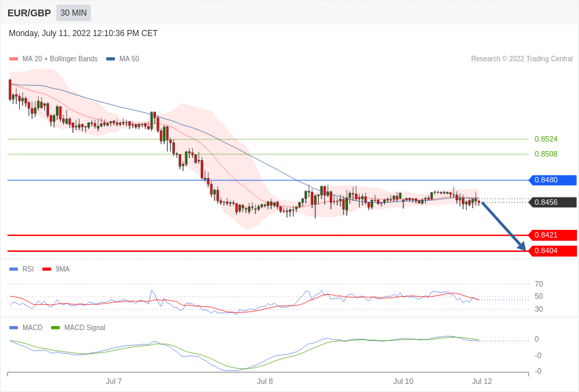Click the Jul 7 date axis label
The image size is (579, 392).
tap(114, 381)
